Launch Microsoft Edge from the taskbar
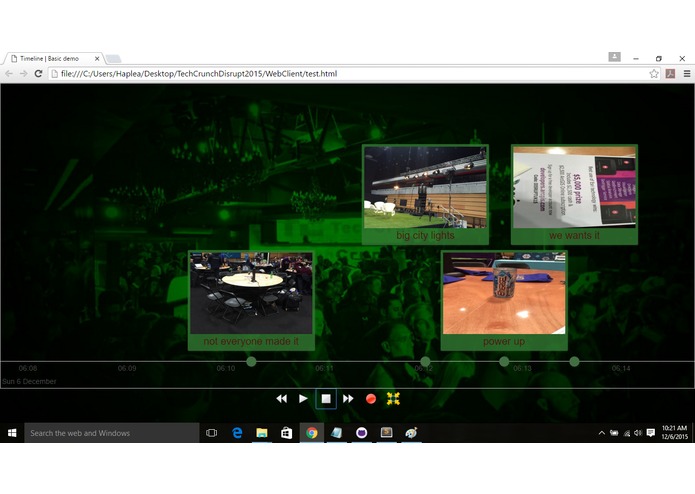 (x=237, y=433)
